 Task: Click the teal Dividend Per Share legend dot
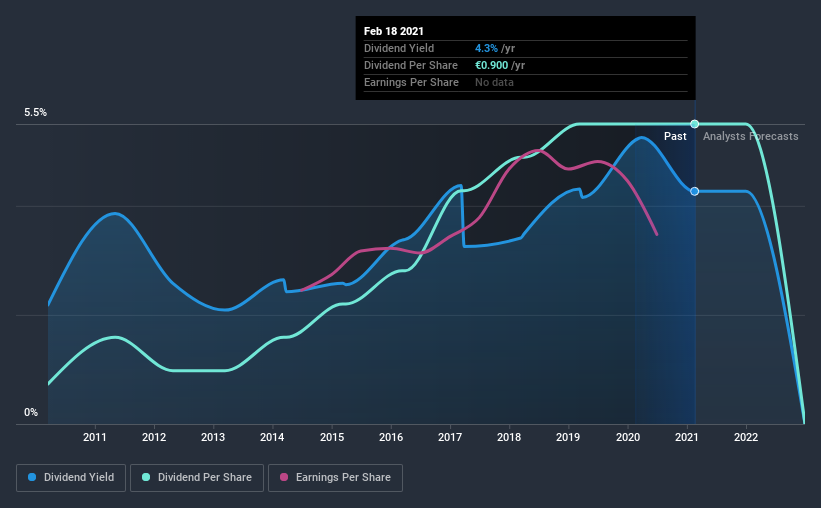146,477
